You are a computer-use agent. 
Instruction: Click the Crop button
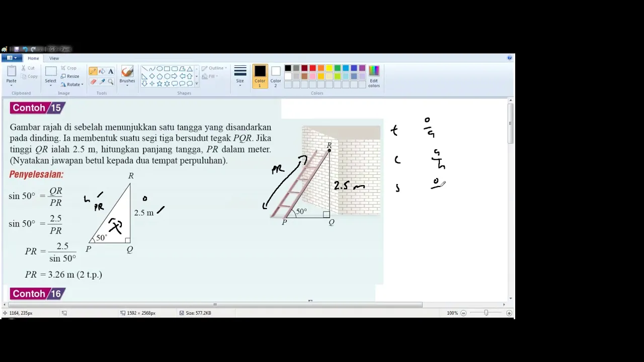(x=69, y=68)
